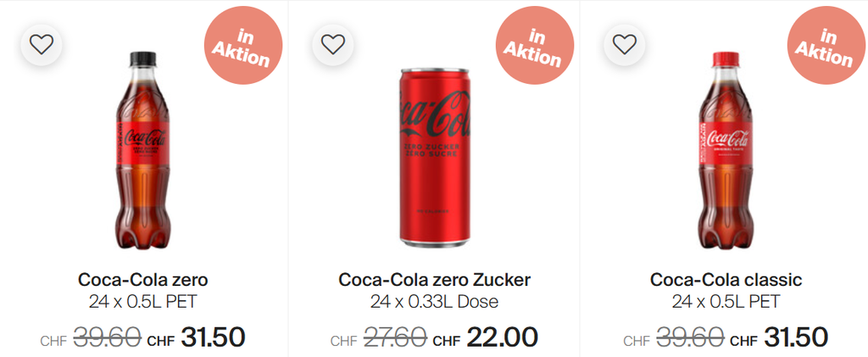Click 'in Aktion' badge on Coca-Cola zero PET
This screenshot has width=868, height=357.
[242, 48]
